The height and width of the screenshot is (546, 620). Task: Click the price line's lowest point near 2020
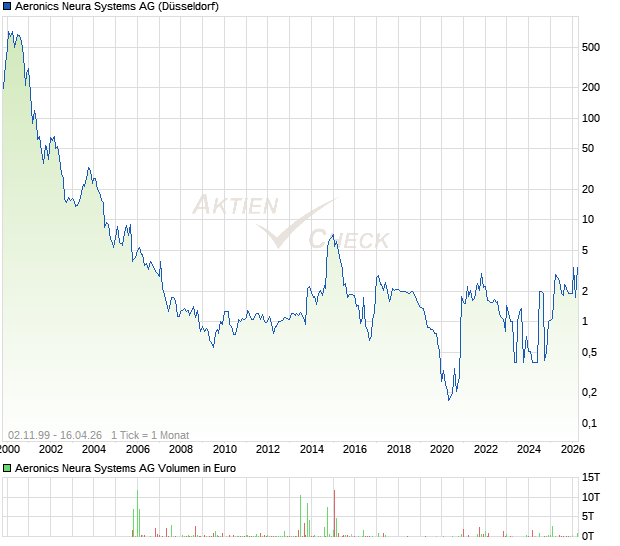(x=449, y=400)
